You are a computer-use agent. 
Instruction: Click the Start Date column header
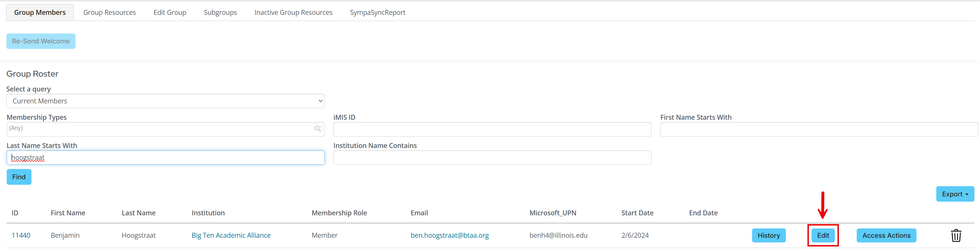637,213
